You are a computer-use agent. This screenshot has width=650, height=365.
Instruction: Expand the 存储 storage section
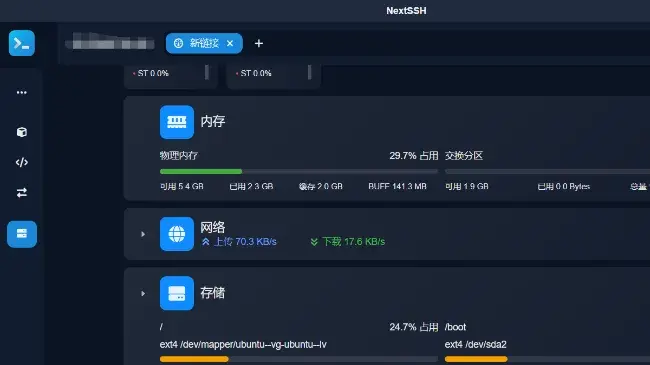143,294
